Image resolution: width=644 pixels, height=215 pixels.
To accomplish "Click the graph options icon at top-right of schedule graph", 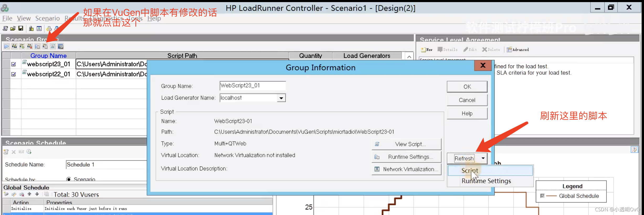I will (634, 149).
